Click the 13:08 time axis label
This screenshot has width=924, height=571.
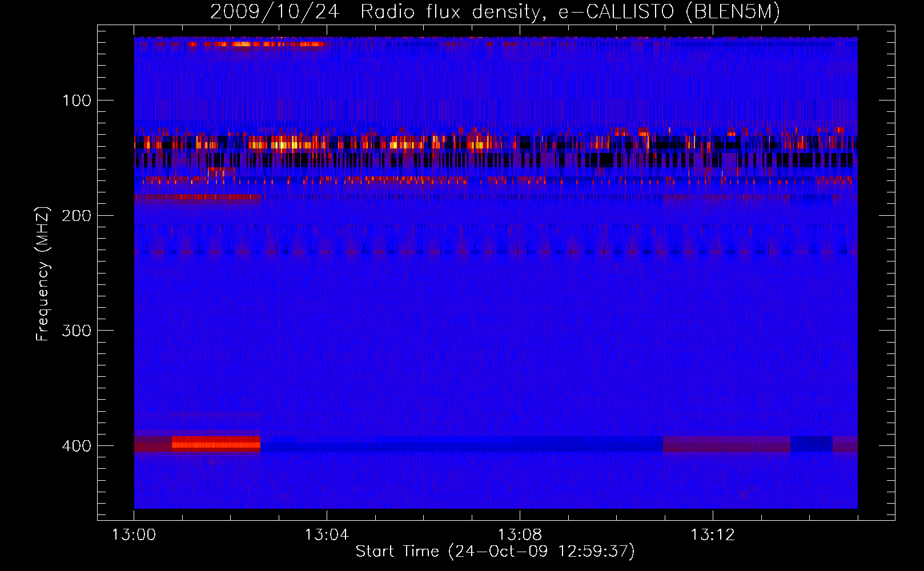tap(520, 535)
